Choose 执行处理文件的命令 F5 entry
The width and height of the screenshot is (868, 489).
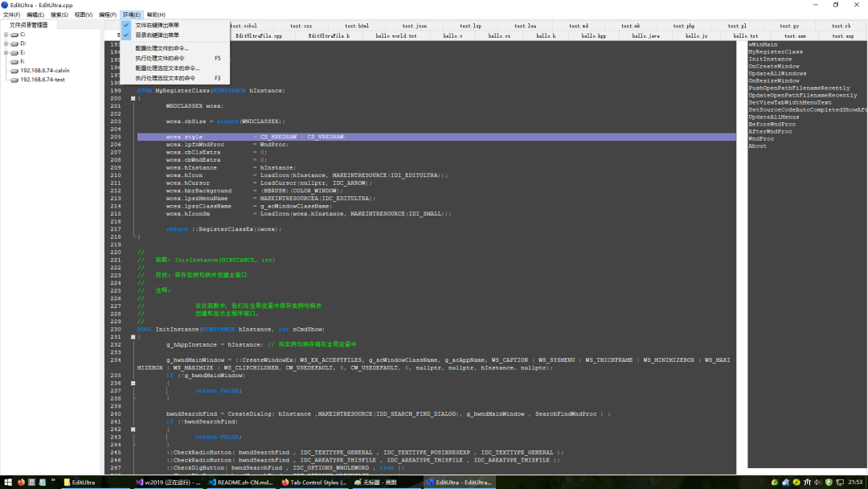coord(175,58)
